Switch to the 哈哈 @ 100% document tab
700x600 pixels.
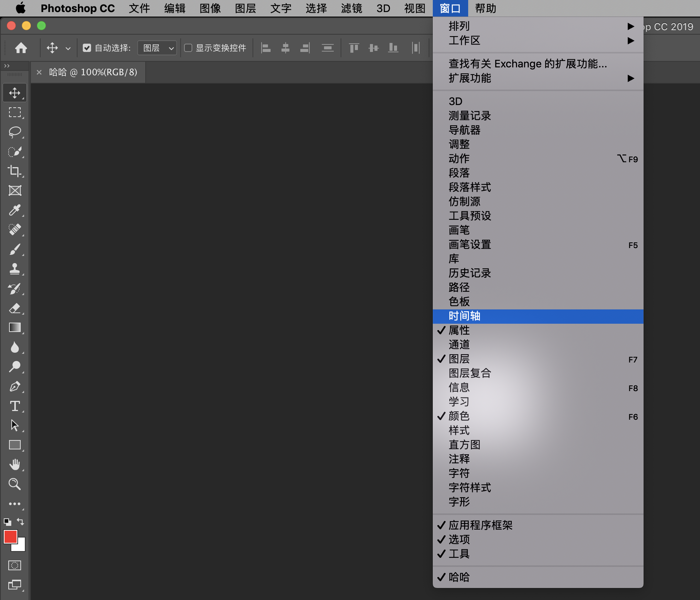pos(93,72)
